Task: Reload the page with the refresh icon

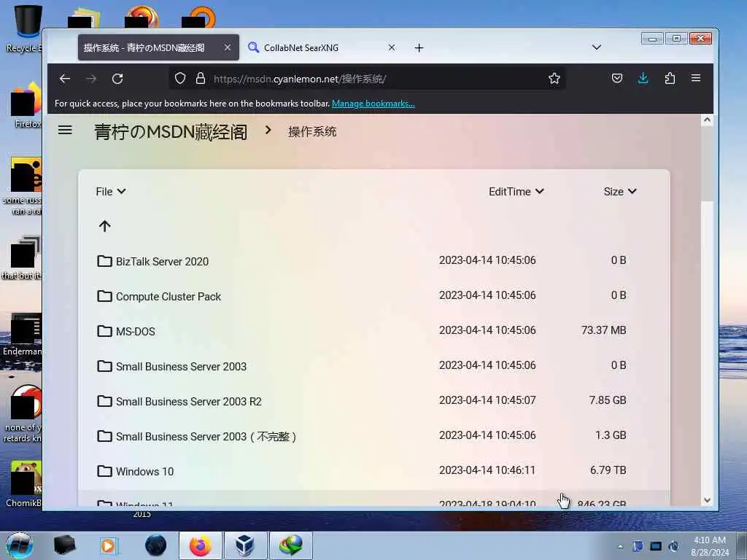Action: click(117, 79)
